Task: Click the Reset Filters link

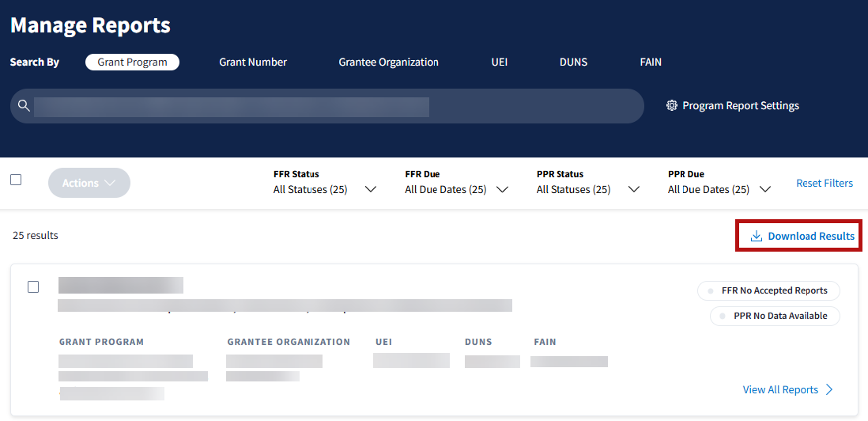Action: coord(824,183)
